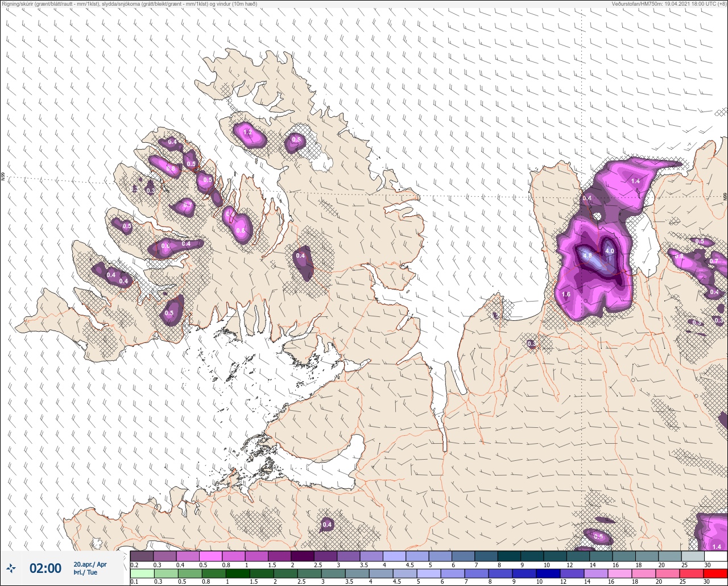Click the 30 label of the lower legend
This screenshot has width=728, height=586.
[706, 581]
